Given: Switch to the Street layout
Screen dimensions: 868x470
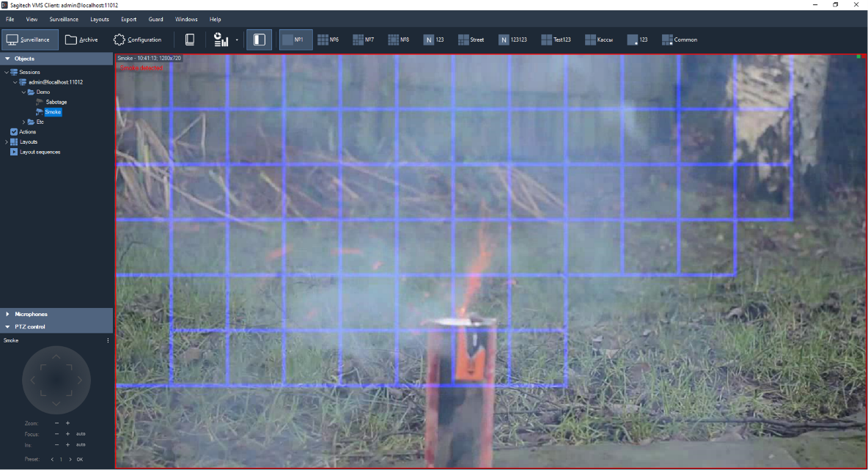Looking at the screenshot, I should [471, 40].
